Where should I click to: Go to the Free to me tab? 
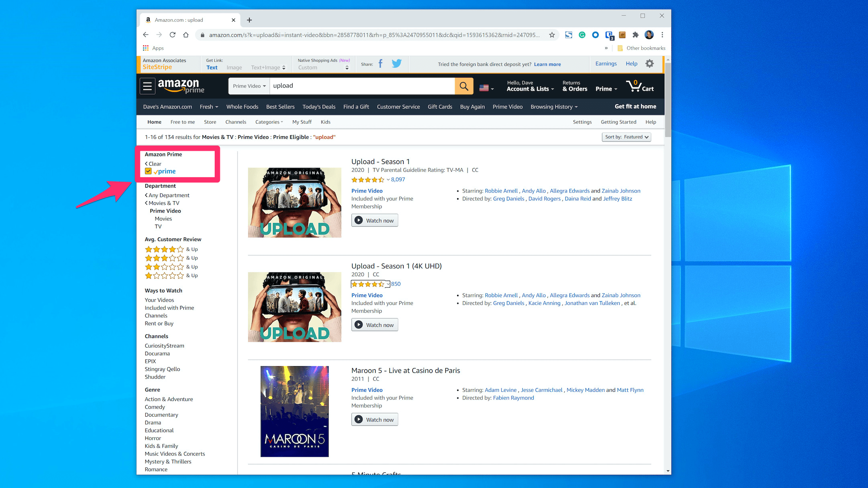click(x=183, y=122)
